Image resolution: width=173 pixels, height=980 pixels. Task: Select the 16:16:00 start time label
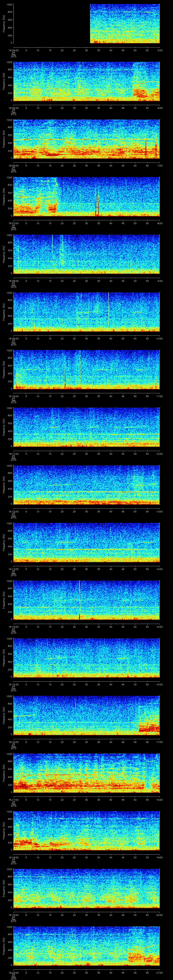(x=13, y=742)
